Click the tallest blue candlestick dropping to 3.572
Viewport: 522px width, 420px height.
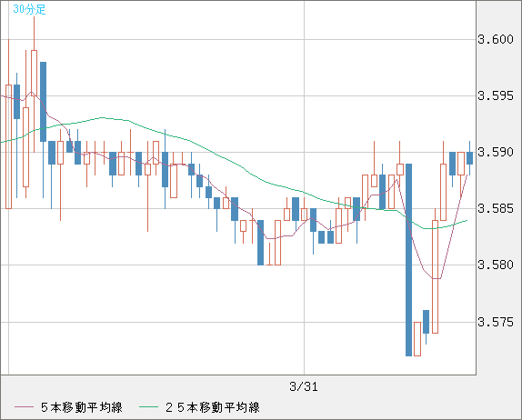409,260
